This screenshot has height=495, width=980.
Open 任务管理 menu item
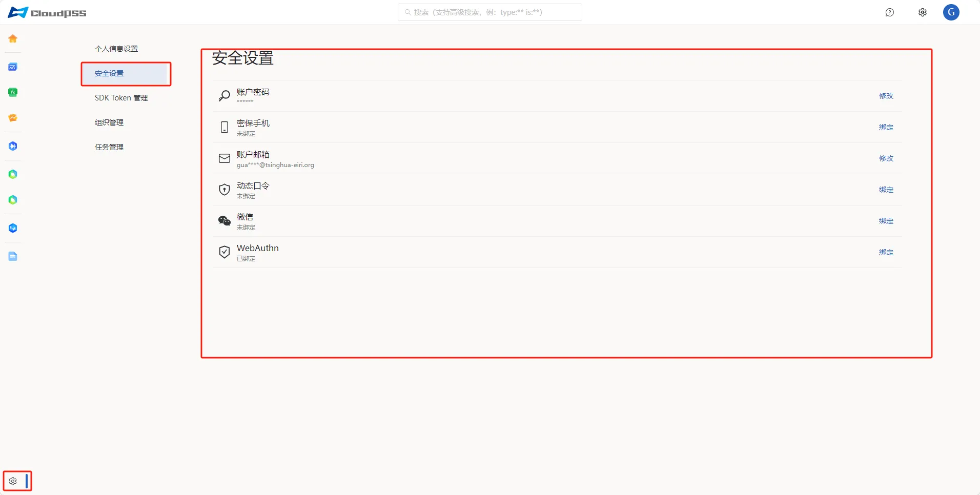click(x=109, y=147)
